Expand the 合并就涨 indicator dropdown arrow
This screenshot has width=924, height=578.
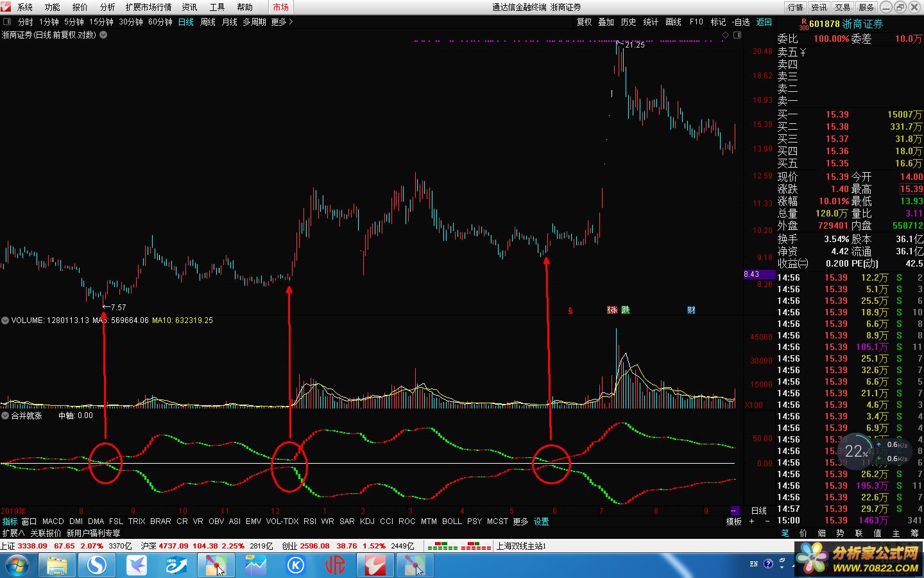[x=5, y=416]
